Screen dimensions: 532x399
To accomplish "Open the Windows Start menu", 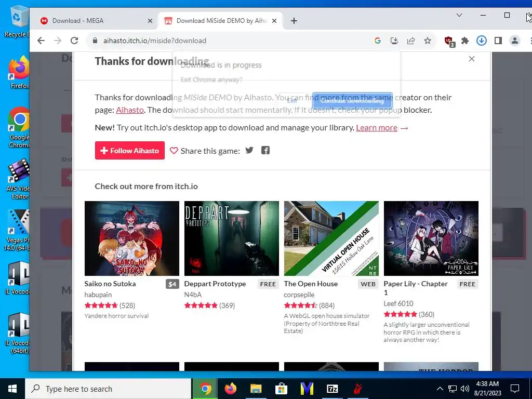I will pos(12,389).
